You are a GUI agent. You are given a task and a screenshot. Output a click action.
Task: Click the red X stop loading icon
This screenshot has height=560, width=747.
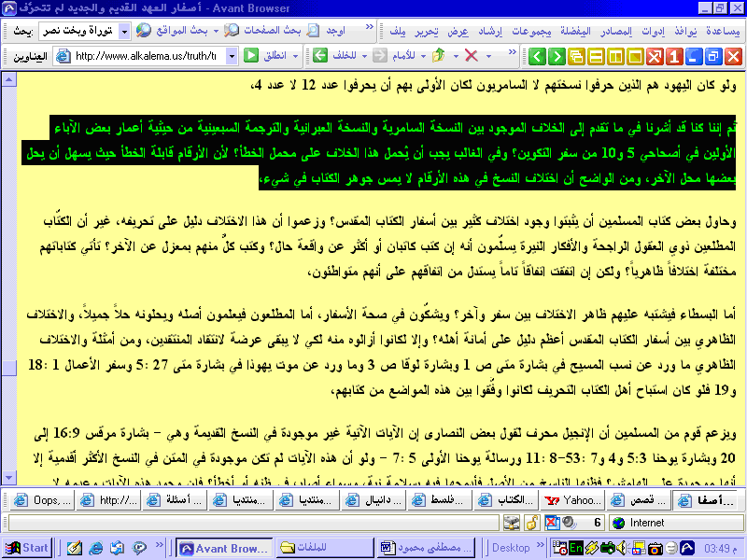point(472,56)
